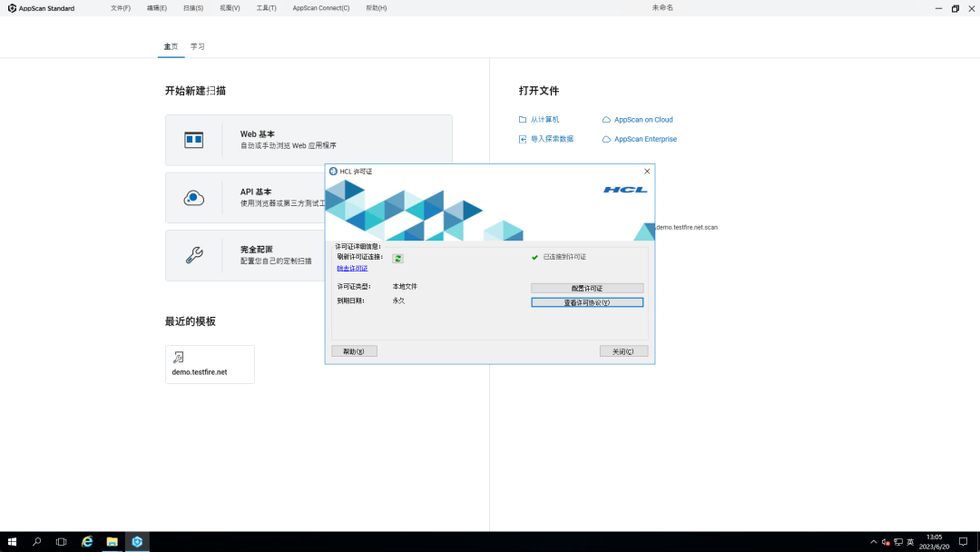Viewport: 980px width, 552px height.
Task: Open the 文件(F) menu
Action: pos(121,8)
